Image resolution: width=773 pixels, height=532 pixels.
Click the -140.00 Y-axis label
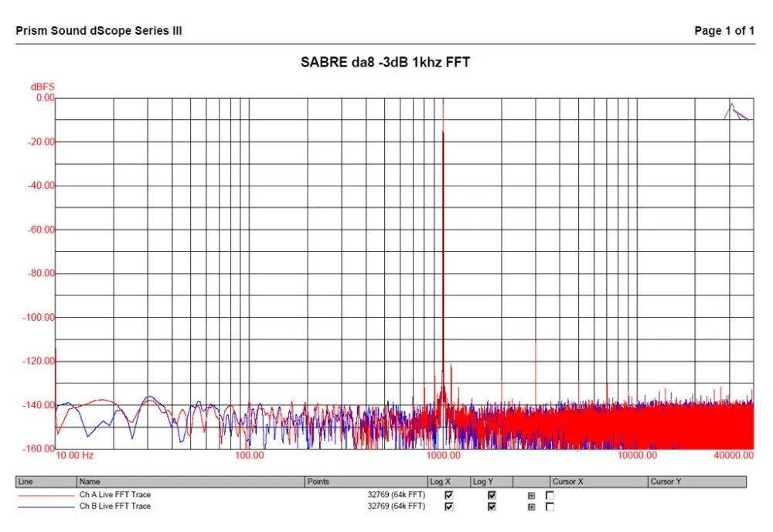point(39,405)
